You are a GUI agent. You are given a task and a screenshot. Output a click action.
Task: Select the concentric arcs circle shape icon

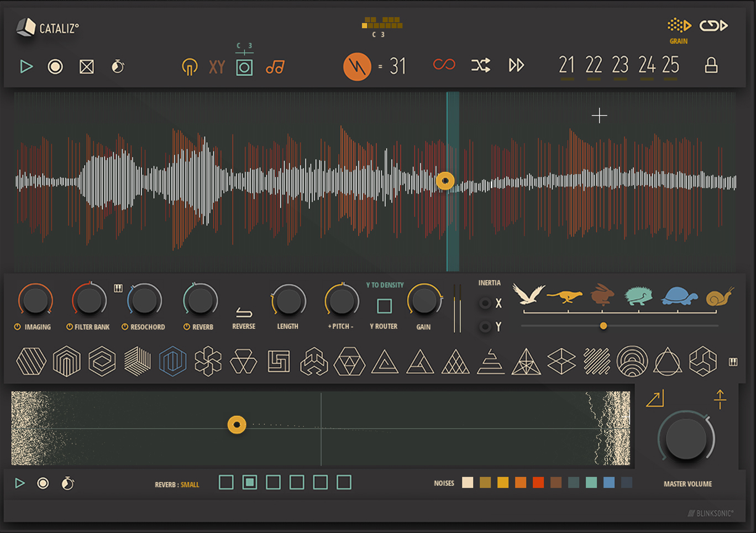(632, 362)
